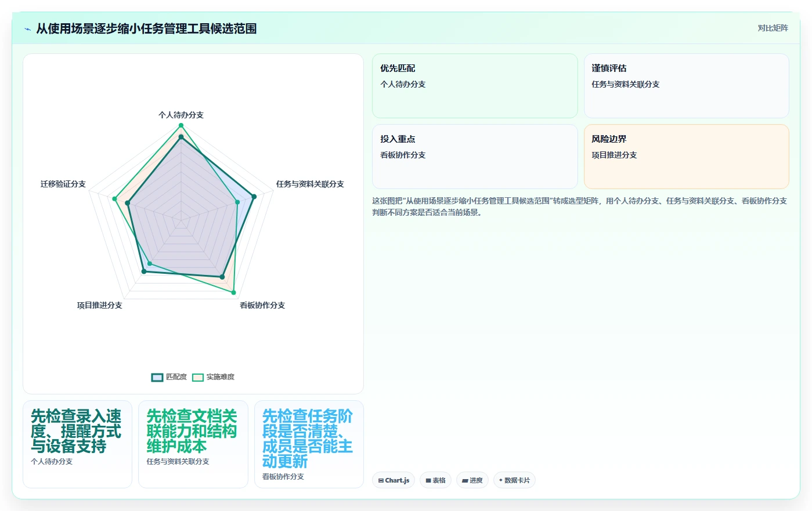This screenshot has height=511, width=812.
Task: Click the 数据卡片 chip
Action: (514, 480)
